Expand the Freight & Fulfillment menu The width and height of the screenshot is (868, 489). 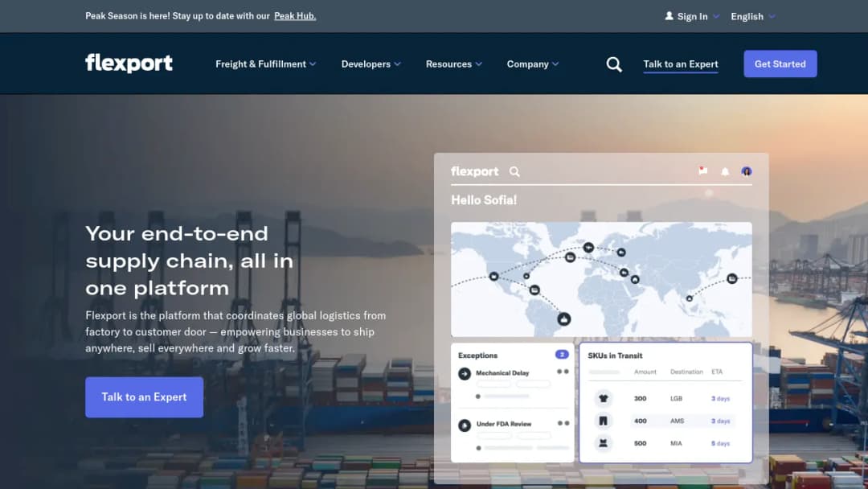[266, 64]
